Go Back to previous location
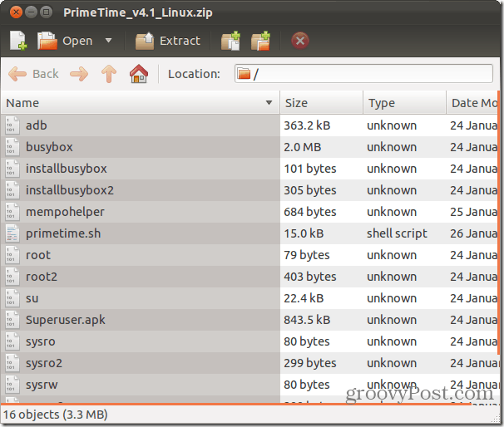The image size is (504, 427). (x=33, y=74)
